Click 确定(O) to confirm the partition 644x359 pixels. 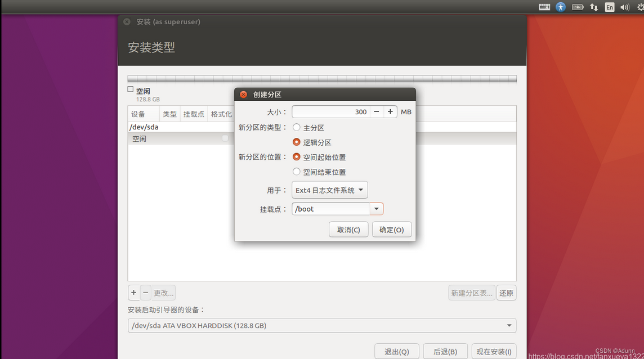[x=391, y=230]
